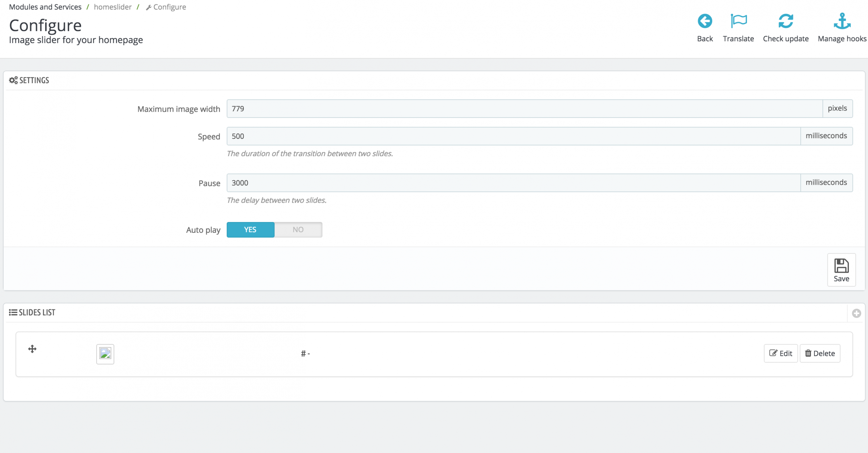Set Auto play to NO
Screen dimensions: 868x453
tap(298, 230)
